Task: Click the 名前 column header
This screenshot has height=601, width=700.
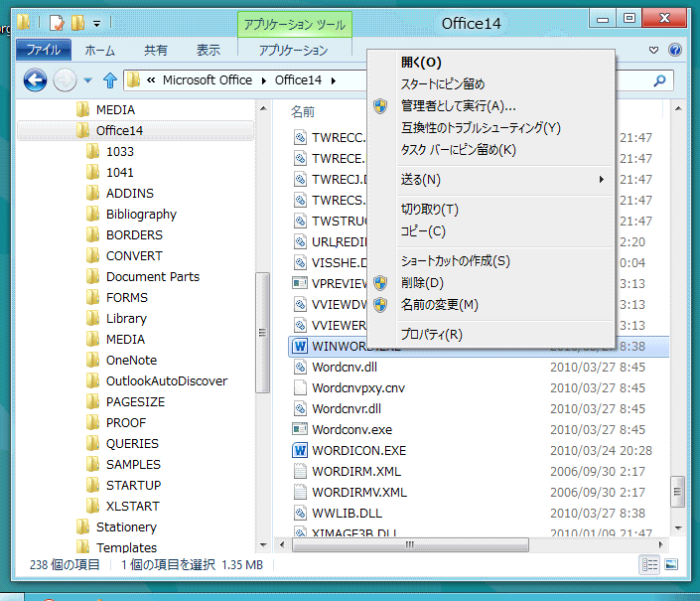Action: coord(303,111)
